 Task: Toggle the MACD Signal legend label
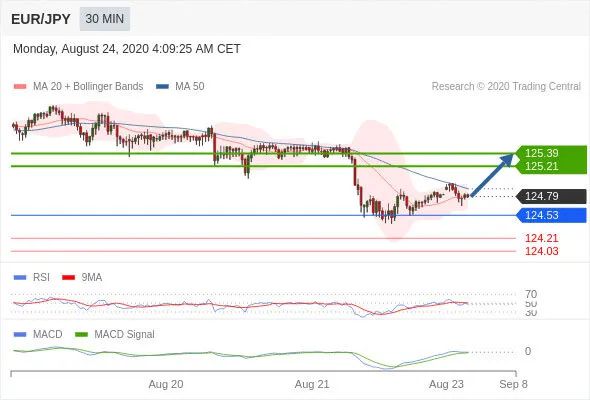pos(124,335)
